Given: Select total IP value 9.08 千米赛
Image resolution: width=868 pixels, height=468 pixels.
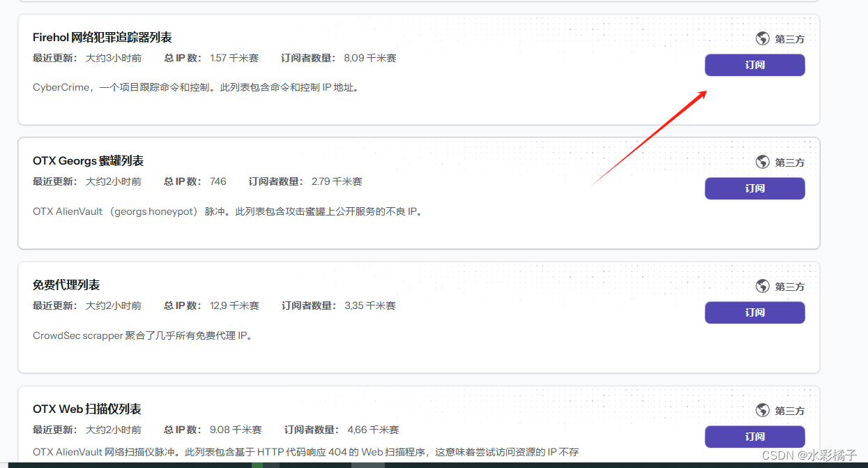Looking at the screenshot, I should coord(236,430).
